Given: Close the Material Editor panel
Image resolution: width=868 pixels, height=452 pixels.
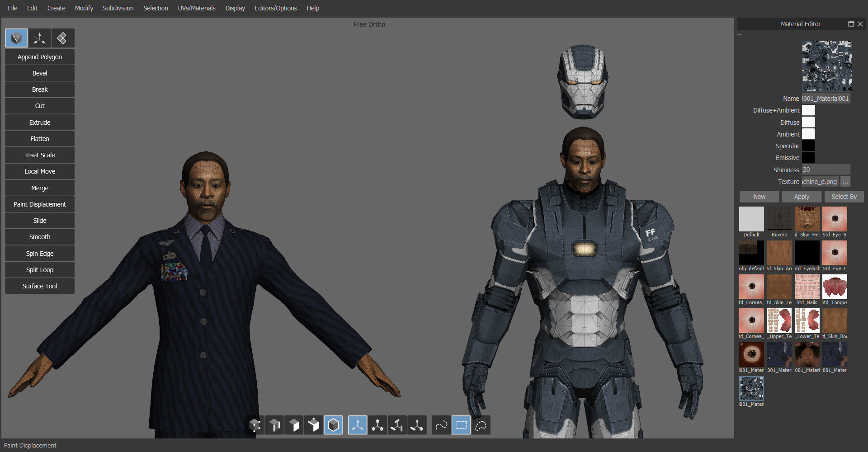Looking at the screenshot, I should click(860, 24).
